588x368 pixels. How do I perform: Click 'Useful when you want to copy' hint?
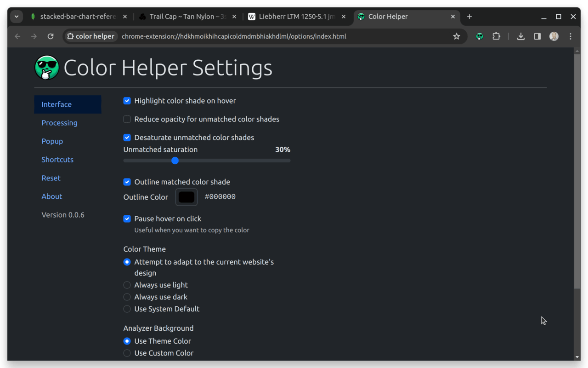pos(192,230)
